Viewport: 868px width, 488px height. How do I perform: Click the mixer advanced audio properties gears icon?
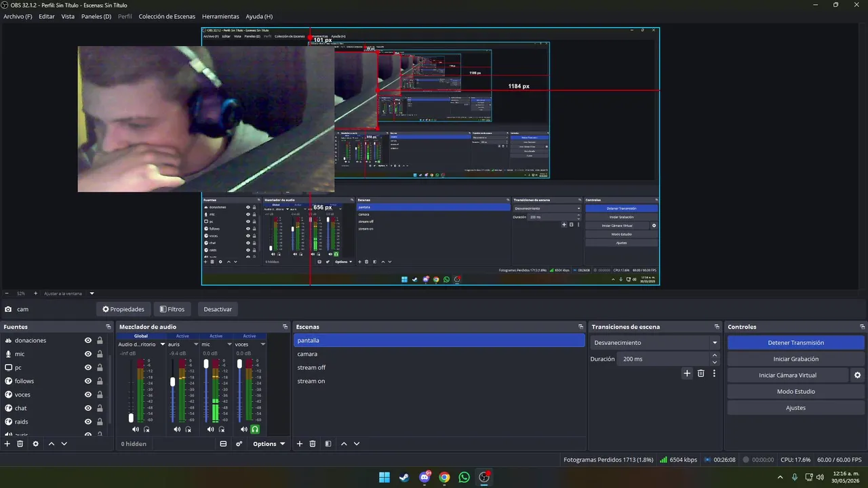[239, 444]
